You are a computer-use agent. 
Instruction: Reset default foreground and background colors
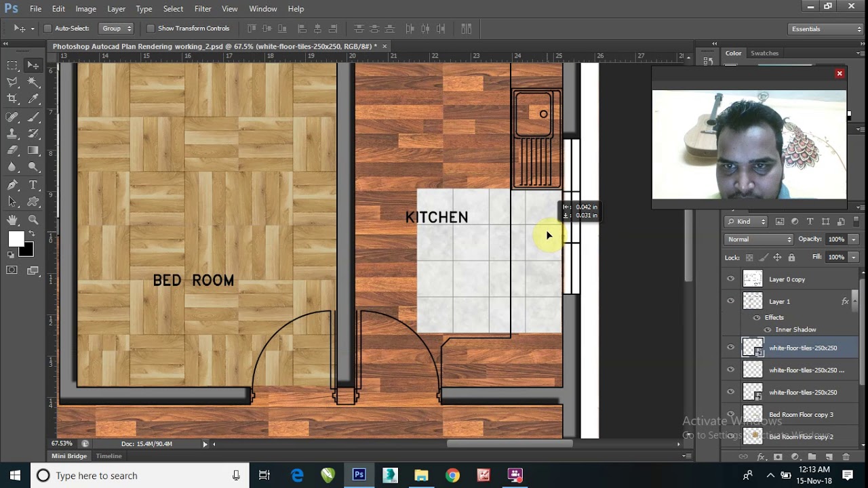11,255
